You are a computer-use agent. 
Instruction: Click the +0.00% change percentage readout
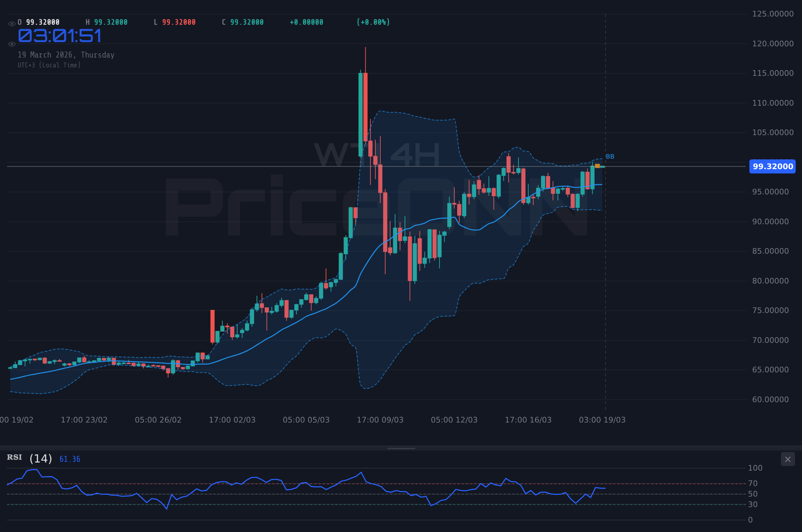pyautogui.click(x=373, y=22)
